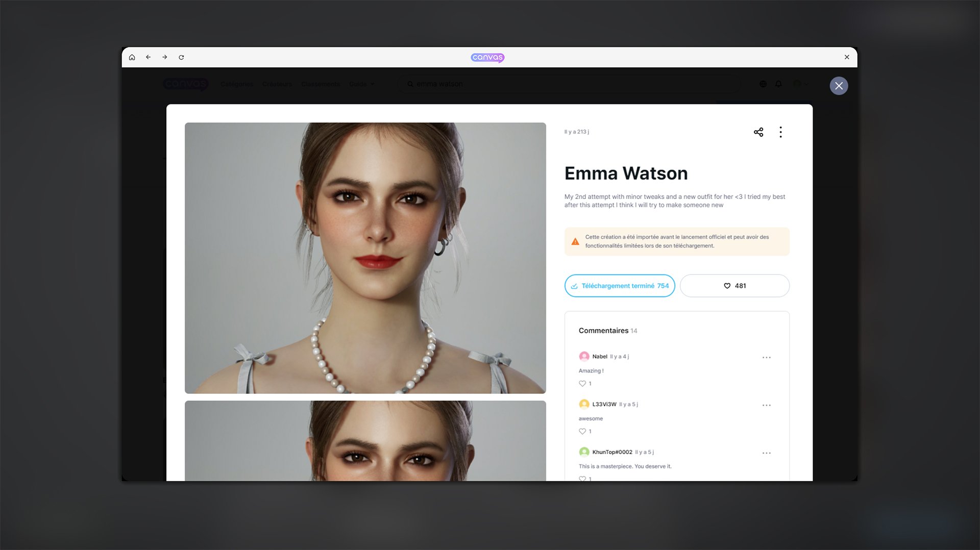Click the username L33Vi3W

point(604,404)
